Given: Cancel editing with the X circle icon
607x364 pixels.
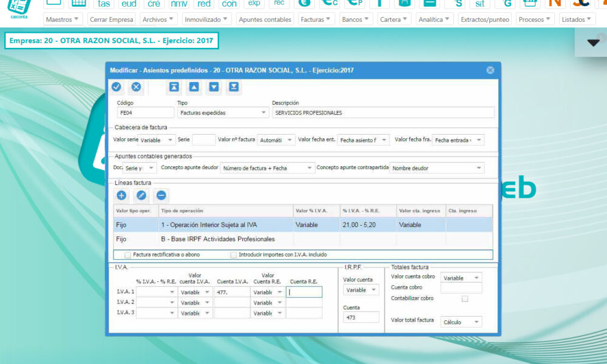Looking at the screenshot, I should 136,87.
